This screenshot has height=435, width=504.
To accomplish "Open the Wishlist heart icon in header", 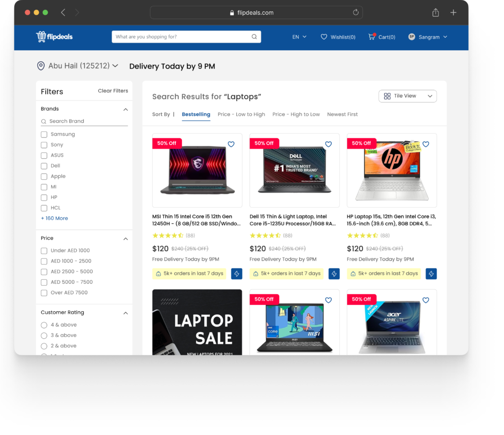I will pos(324,37).
